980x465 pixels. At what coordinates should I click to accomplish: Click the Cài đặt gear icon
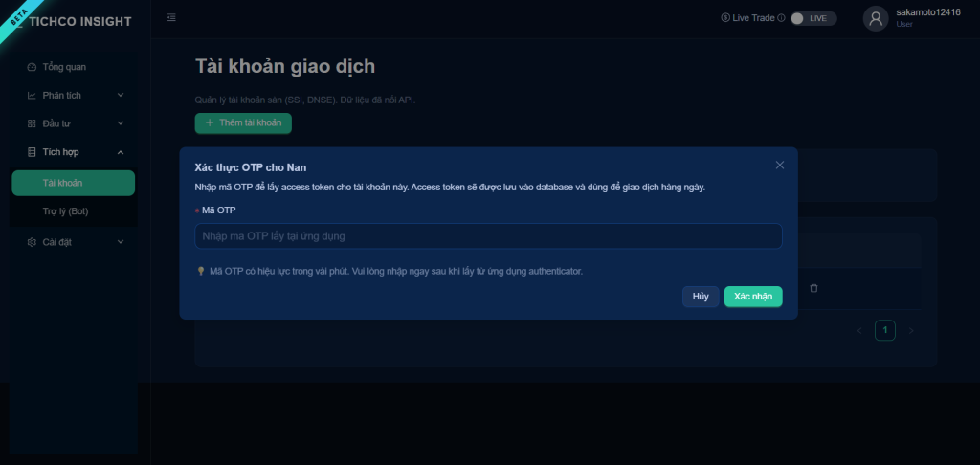point(32,242)
